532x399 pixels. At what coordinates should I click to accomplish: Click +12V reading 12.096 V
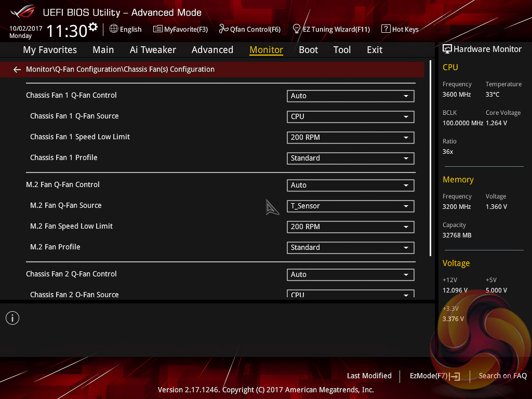pos(455,290)
